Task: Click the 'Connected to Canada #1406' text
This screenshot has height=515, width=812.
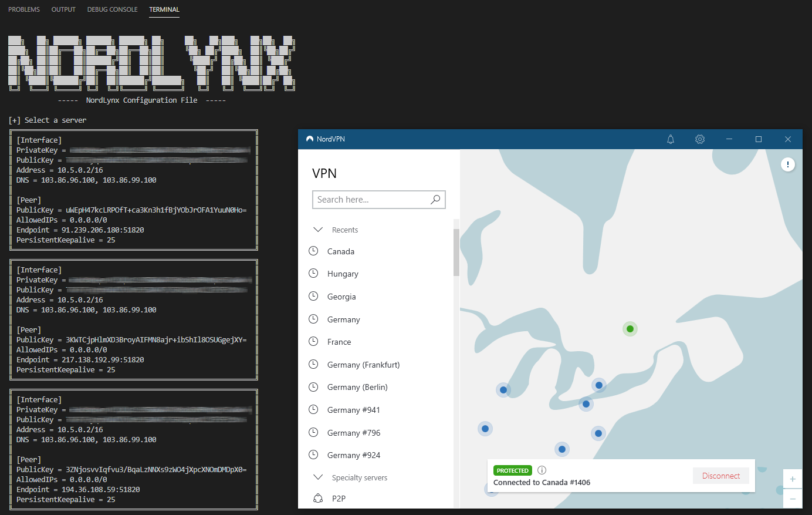Action: tap(542, 482)
